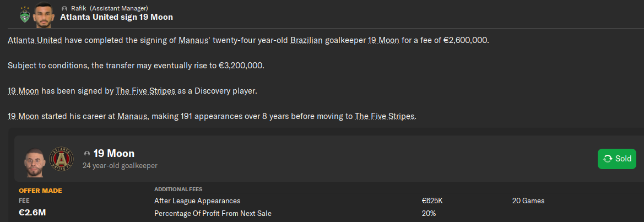Click the Atlanta United link in the first sentence
Screen dimensions: 644x222
tap(35, 41)
